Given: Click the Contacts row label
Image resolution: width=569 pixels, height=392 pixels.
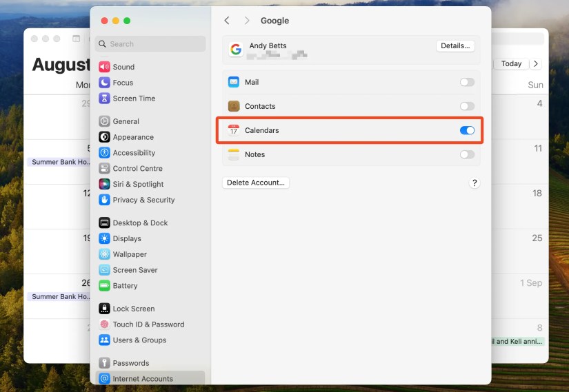Looking at the screenshot, I should [260, 106].
